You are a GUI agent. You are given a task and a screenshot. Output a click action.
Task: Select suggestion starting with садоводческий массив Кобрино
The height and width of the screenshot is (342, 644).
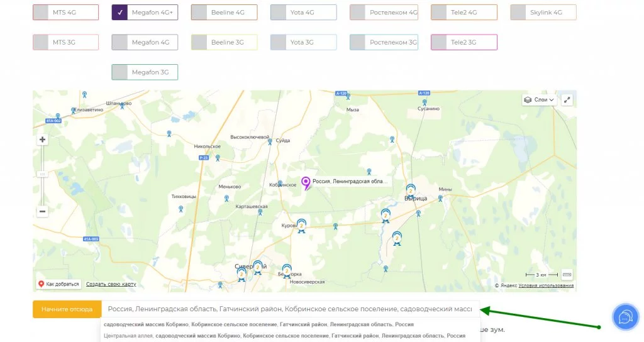[258, 324]
